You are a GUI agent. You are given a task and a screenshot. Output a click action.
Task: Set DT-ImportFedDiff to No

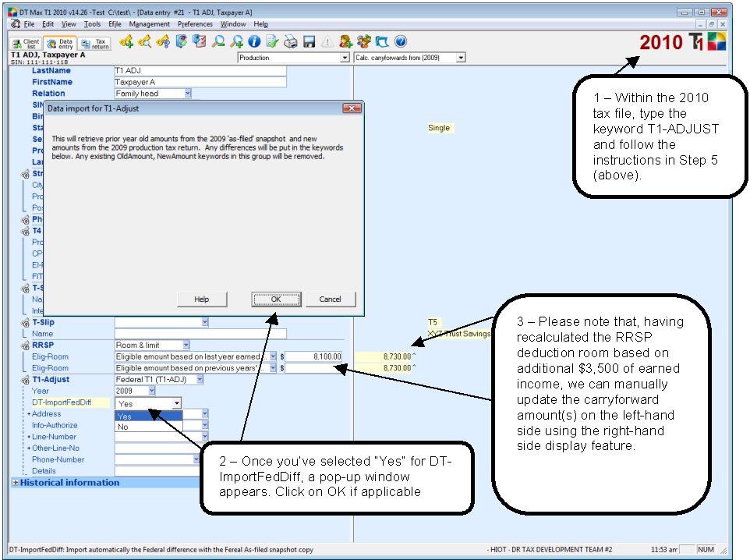pyautogui.click(x=127, y=427)
